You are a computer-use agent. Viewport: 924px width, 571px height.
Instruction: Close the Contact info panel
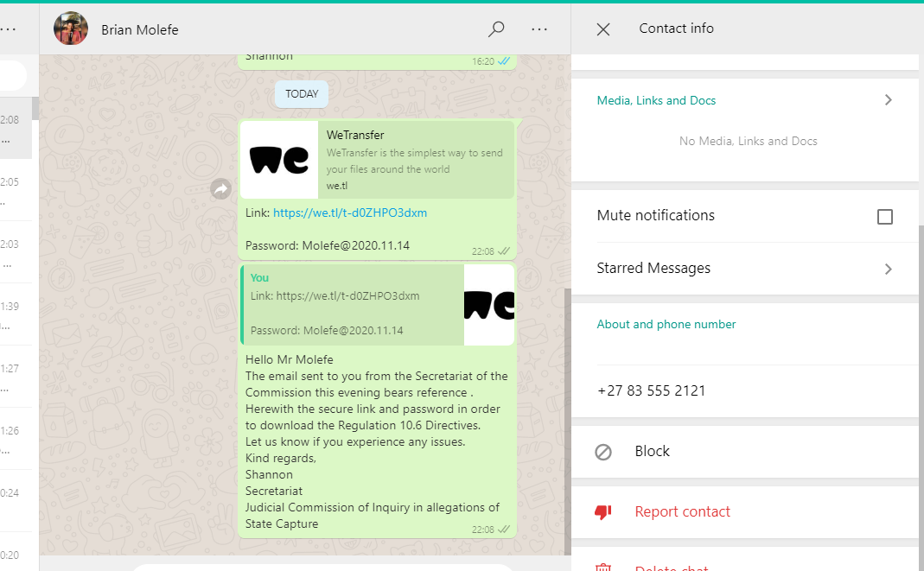[x=603, y=29]
